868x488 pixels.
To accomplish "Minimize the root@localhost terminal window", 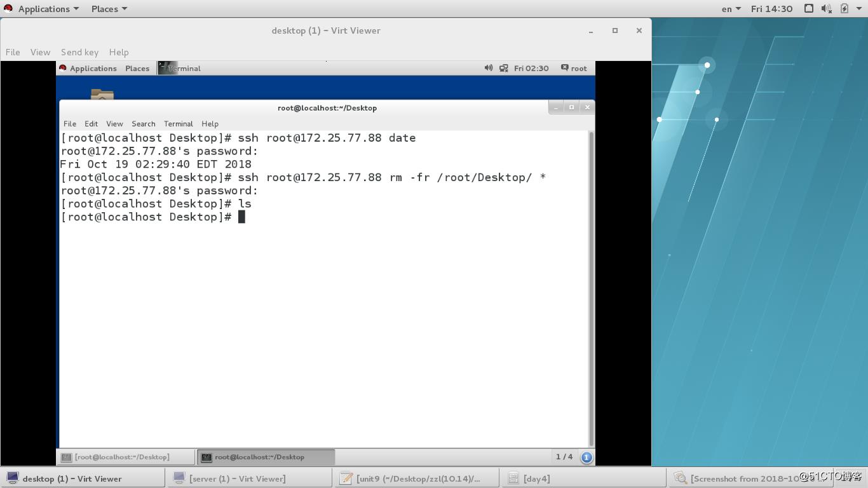I will [556, 107].
